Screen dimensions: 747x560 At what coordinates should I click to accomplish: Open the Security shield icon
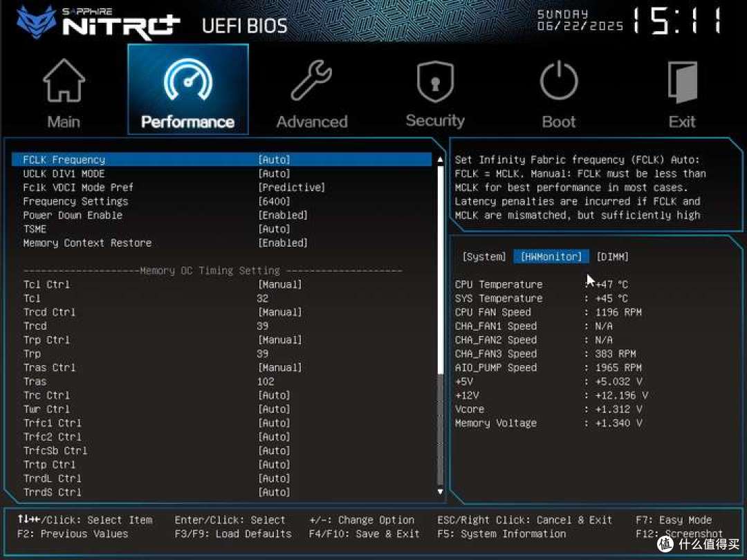point(435,82)
